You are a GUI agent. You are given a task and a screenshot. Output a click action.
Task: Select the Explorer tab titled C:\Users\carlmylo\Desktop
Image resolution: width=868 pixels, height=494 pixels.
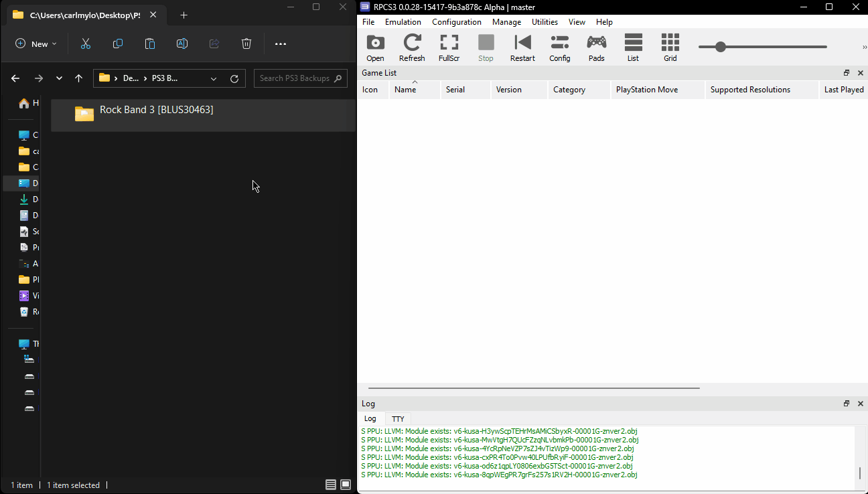point(87,15)
